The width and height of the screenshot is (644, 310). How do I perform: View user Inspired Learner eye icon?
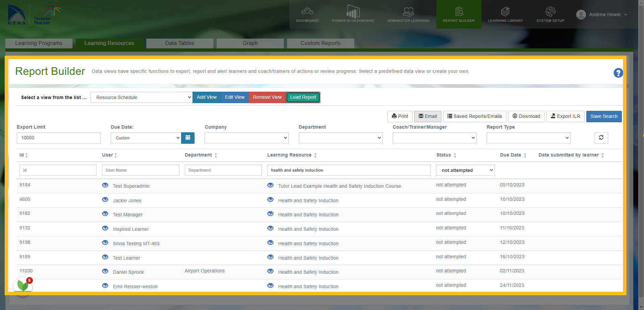click(105, 228)
